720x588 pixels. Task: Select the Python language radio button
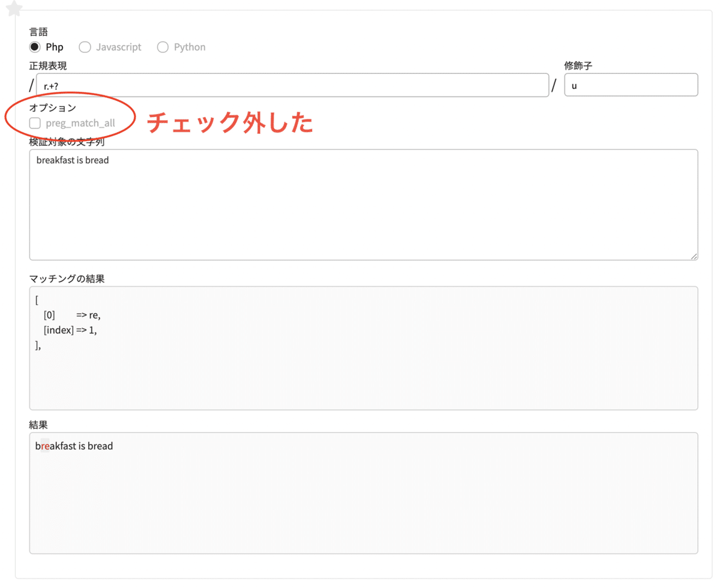(x=163, y=47)
